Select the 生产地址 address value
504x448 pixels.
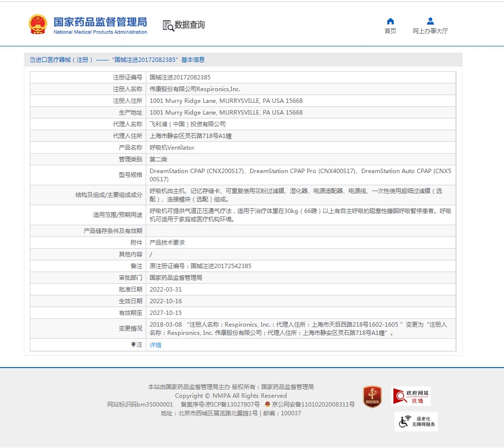226,113
